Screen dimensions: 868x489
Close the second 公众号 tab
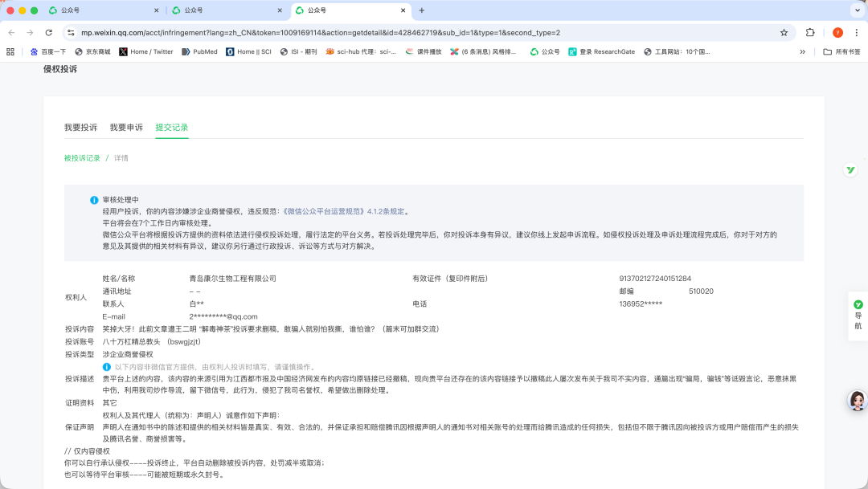click(280, 10)
